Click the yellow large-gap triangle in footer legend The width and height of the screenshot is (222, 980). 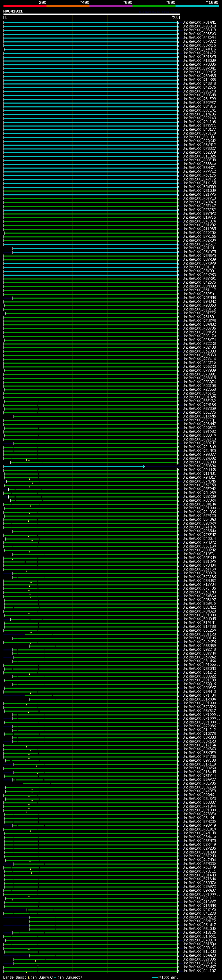[28, 977]
